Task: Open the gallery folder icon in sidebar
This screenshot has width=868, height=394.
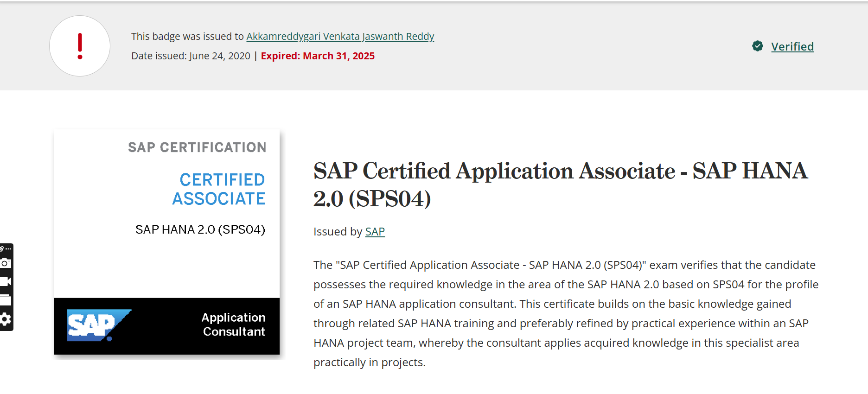Action: [x=6, y=300]
